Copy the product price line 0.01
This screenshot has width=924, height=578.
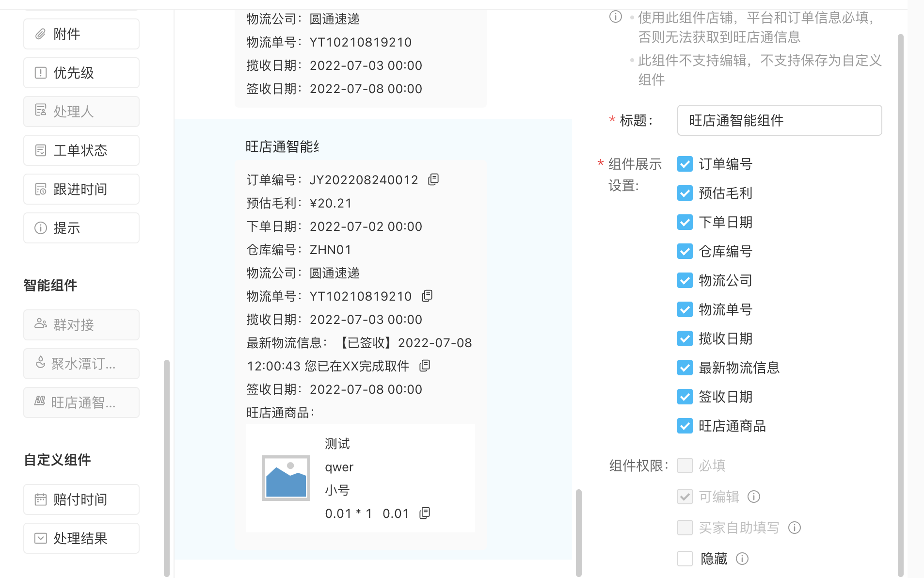click(425, 513)
